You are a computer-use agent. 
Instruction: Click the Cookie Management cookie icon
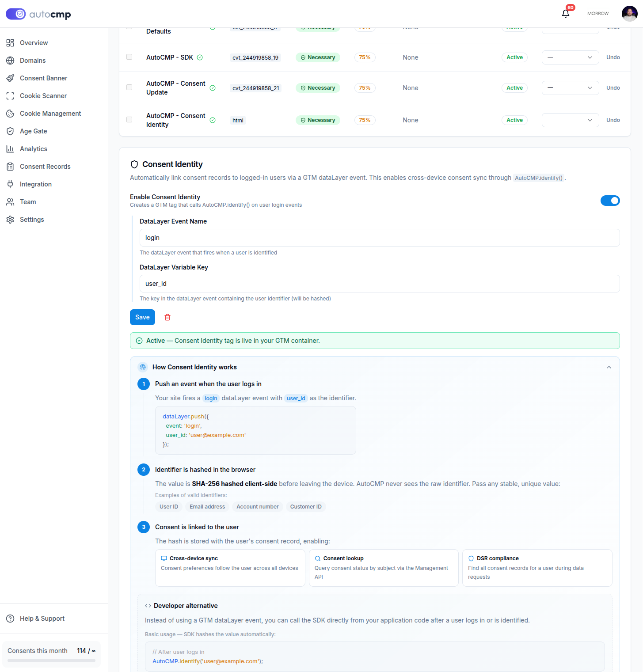point(10,114)
